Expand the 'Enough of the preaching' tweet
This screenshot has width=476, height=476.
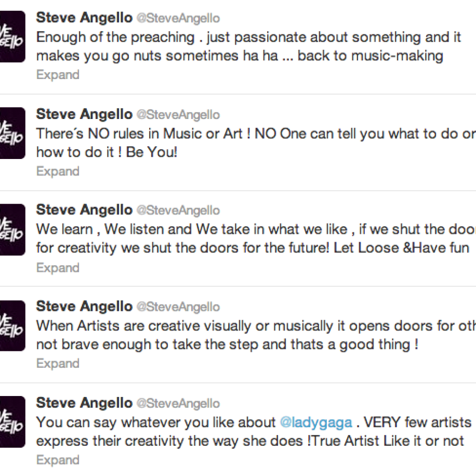58,75
